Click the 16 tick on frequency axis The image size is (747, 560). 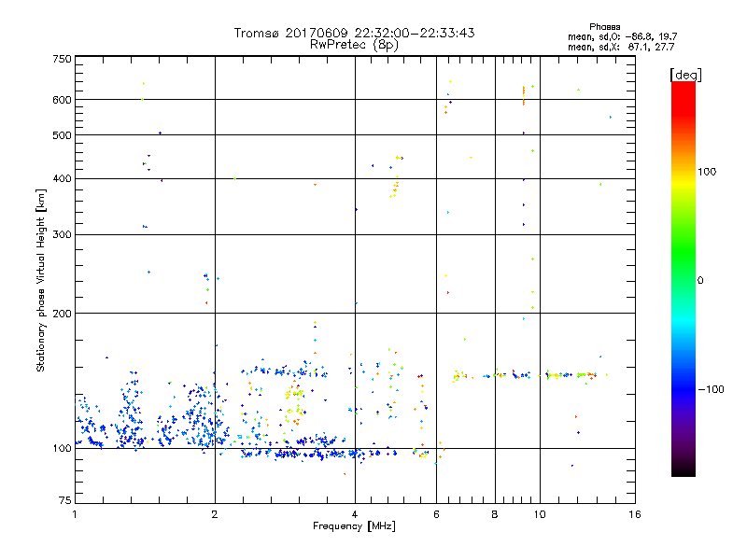click(634, 514)
